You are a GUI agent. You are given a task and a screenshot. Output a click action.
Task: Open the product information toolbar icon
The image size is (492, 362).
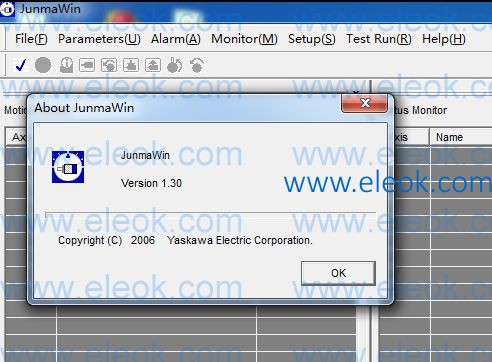[x=66, y=65]
